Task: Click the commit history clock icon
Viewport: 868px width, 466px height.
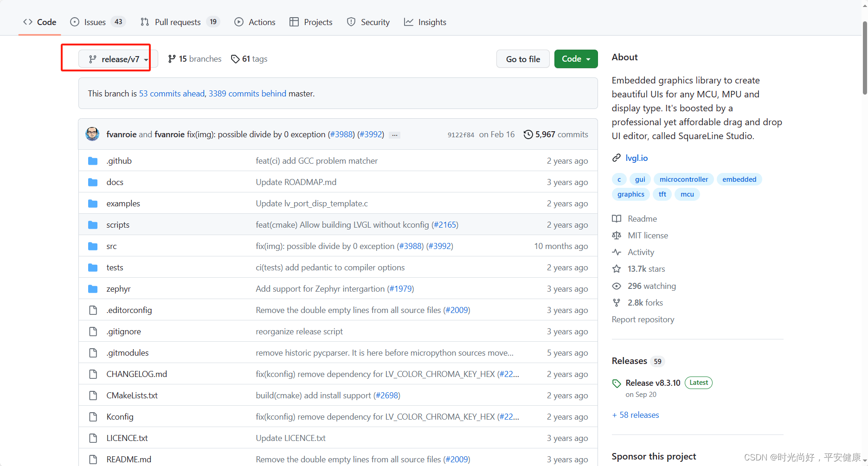Action: (528, 134)
